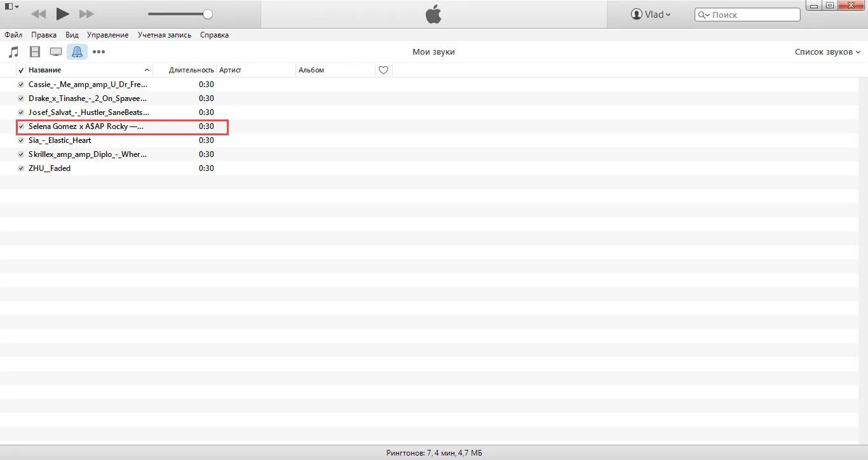This screenshot has height=460, width=868.
Task: Select the ZHU__Faded tone
Action: pyautogui.click(x=50, y=168)
